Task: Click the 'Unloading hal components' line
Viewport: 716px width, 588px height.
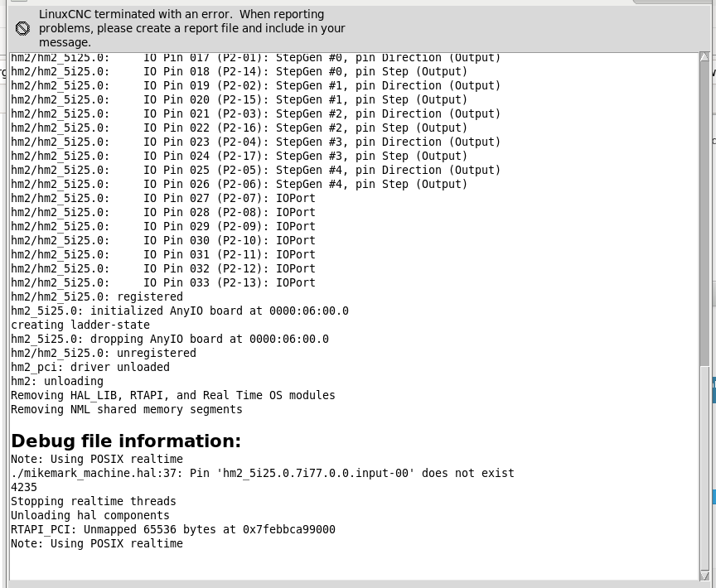Action: tap(90, 515)
